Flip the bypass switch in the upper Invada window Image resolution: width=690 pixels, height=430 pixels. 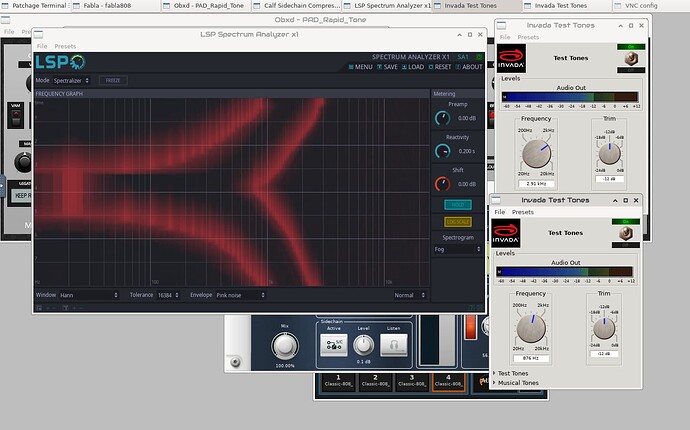pyautogui.click(x=631, y=58)
